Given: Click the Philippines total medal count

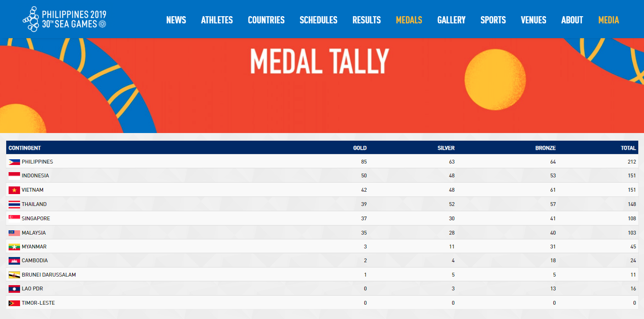Looking at the screenshot, I should pyautogui.click(x=632, y=162).
